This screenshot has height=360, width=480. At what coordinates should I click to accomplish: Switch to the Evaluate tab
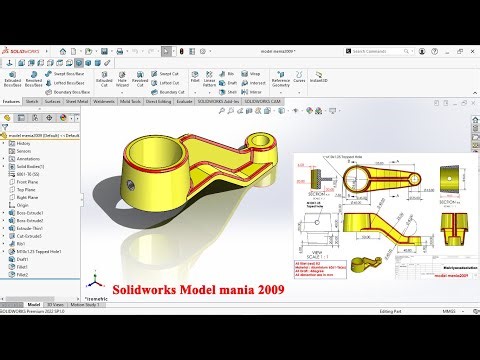pos(184,101)
